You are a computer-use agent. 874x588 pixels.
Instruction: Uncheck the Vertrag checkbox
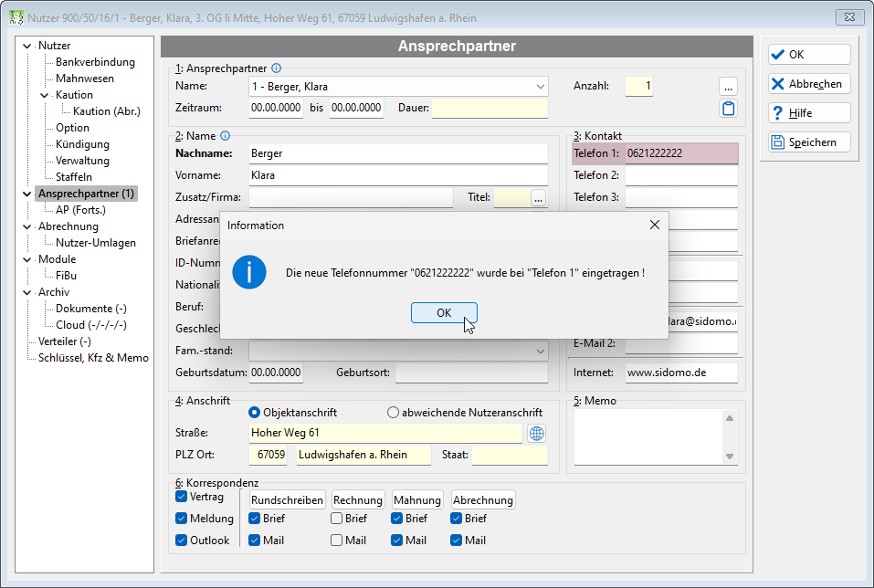point(181,497)
